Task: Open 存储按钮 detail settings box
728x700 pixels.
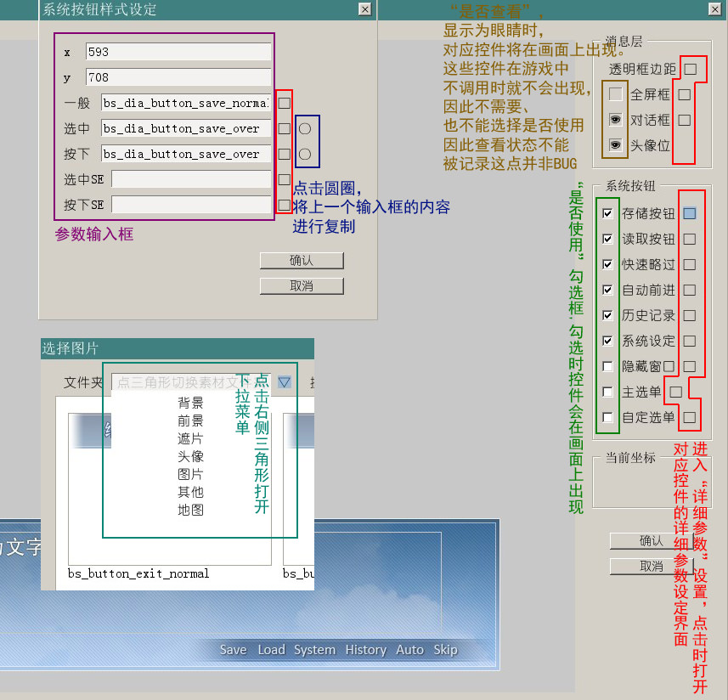Action: pos(690,213)
